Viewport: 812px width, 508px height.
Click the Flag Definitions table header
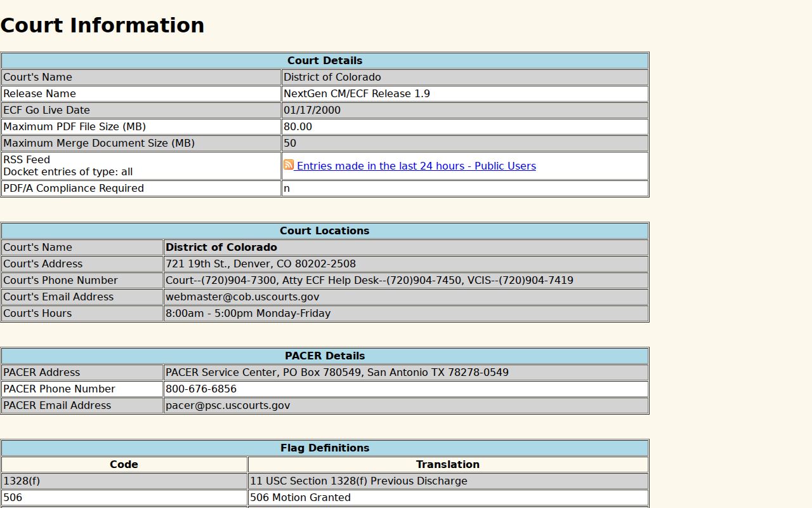pos(325,448)
